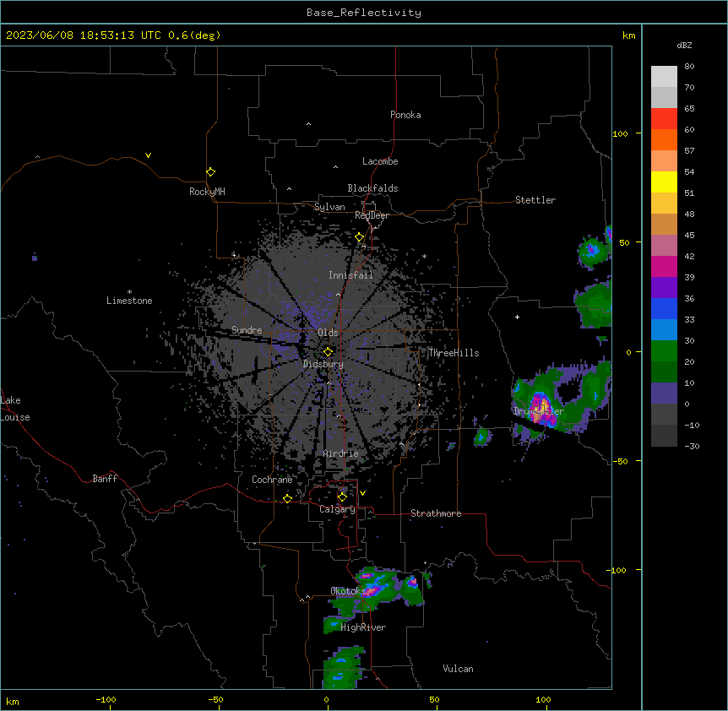Viewport: 728px width, 711px height.
Task: Click the Base_Reflectivity title
Action: pyautogui.click(x=364, y=13)
